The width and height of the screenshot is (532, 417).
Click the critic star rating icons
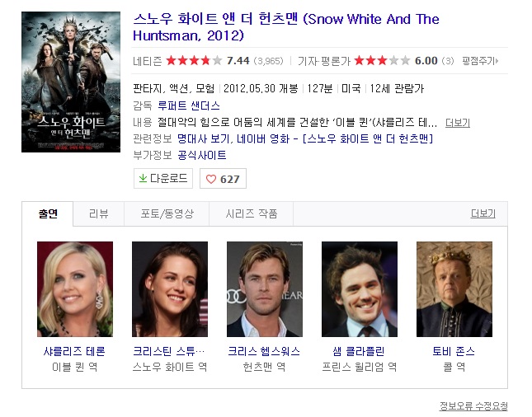pos(382,61)
